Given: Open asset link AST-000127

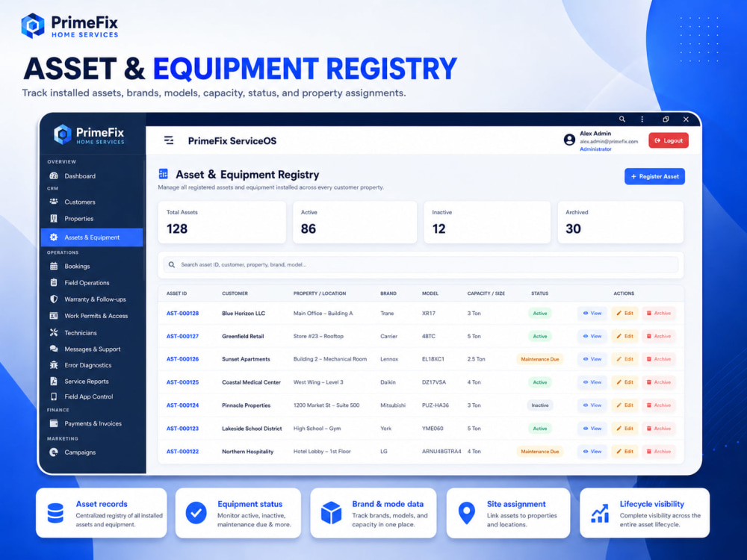Looking at the screenshot, I should (182, 336).
